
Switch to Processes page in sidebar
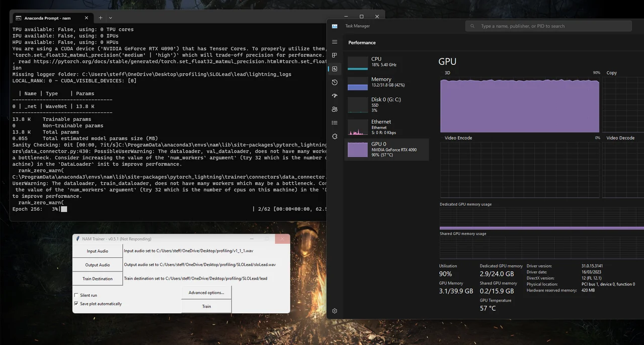[x=335, y=55]
